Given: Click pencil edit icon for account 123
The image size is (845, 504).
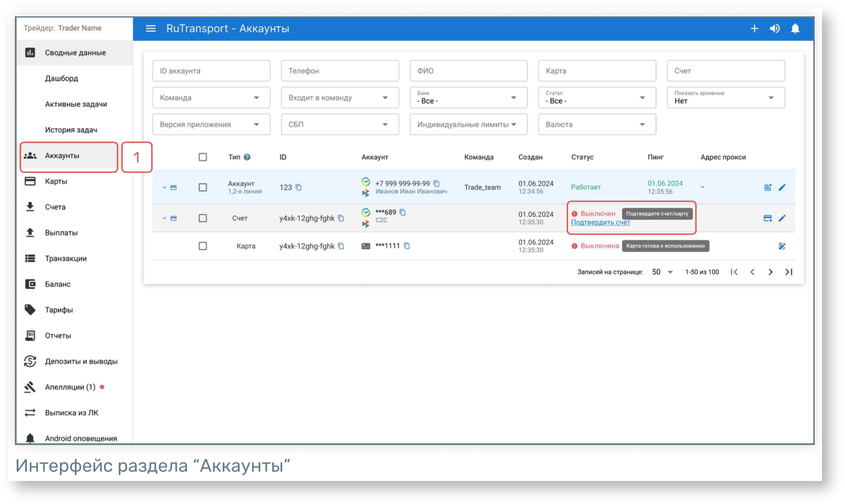Looking at the screenshot, I should [782, 188].
